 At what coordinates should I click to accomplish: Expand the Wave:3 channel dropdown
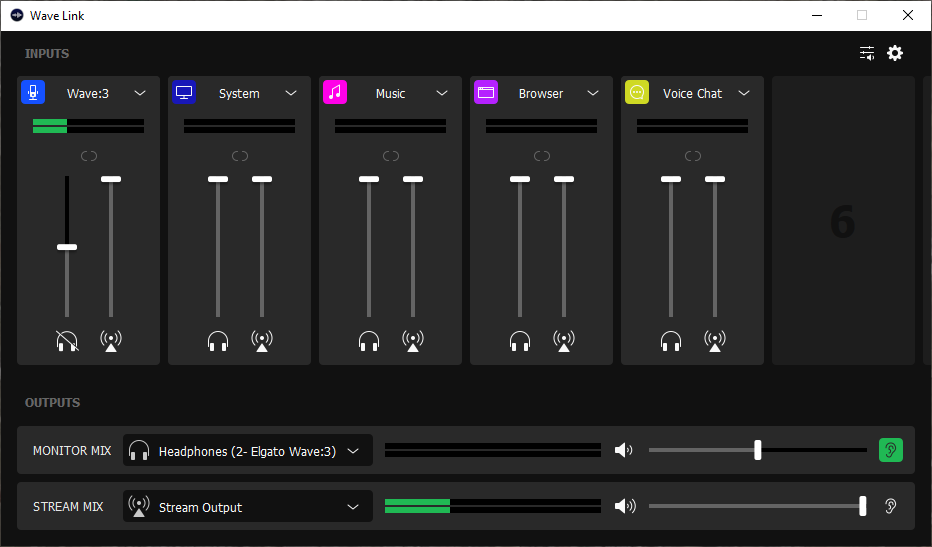coord(140,93)
